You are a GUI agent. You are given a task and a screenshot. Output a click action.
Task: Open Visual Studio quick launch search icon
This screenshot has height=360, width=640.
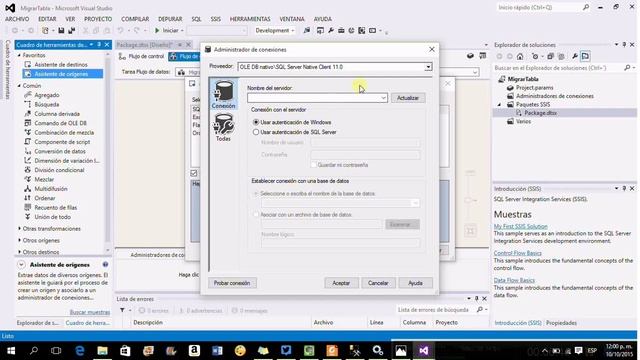click(586, 7)
